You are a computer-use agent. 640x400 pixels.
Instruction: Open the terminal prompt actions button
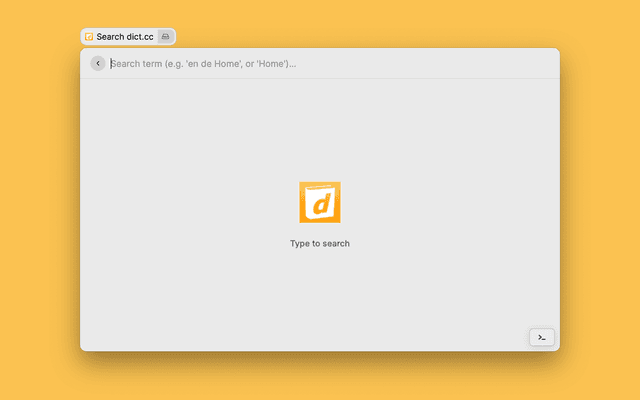[x=541, y=337]
